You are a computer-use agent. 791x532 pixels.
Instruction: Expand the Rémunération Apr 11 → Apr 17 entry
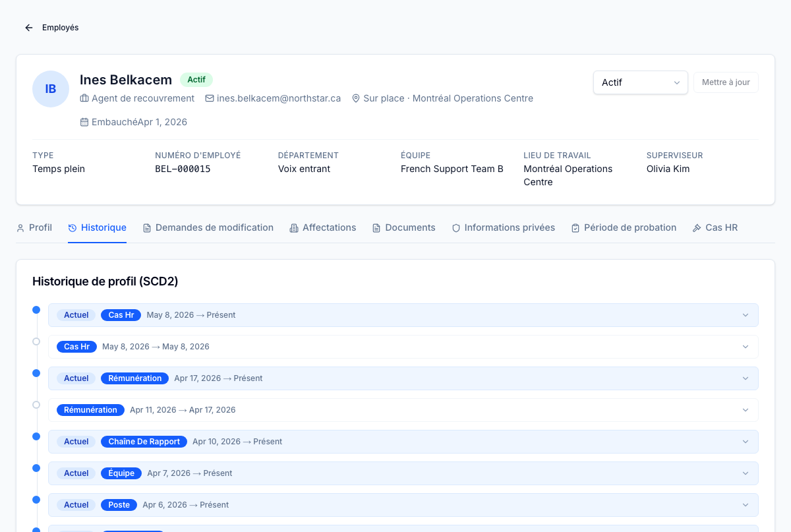coord(403,410)
